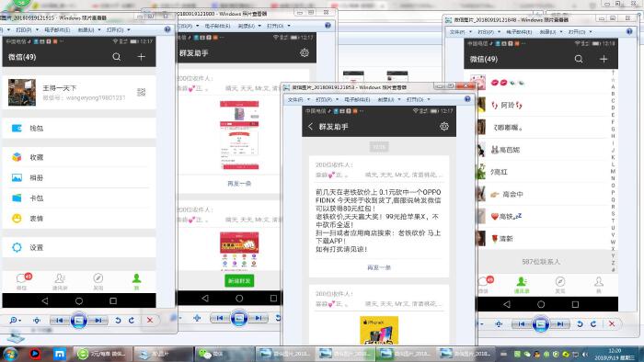This screenshot has height=362, width=644.
Task: Click red video player icon on taskbar
Action: pos(35,354)
